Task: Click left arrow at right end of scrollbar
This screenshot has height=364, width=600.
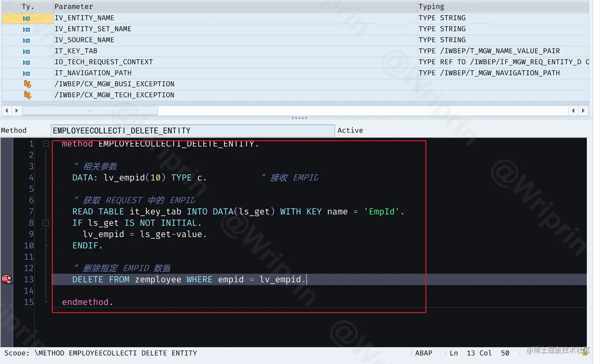Action: pyautogui.click(x=573, y=111)
